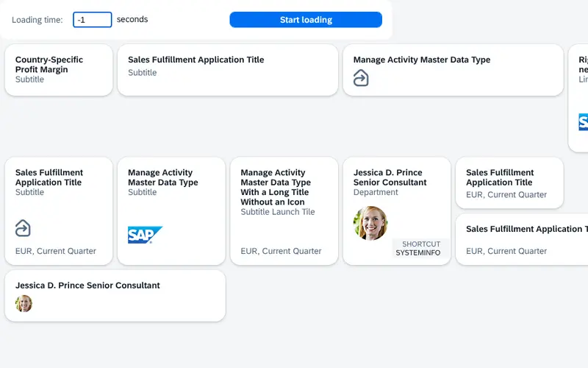Click 'Subtitle Launch Tile' text
Image resolution: width=588 pixels, height=368 pixels.
coord(278,212)
